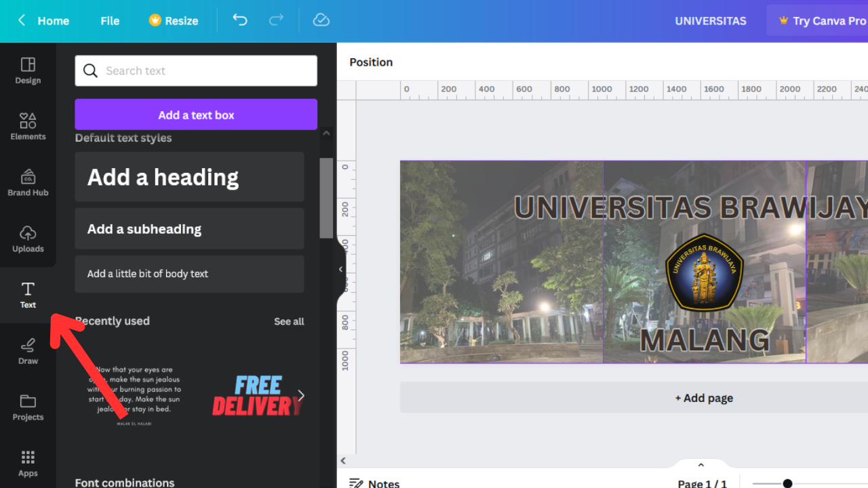
Task: Redo the last action
Action: point(276,20)
